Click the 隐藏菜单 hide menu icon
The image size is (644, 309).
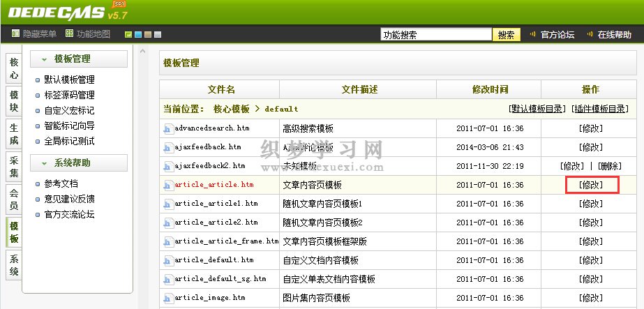(x=15, y=34)
